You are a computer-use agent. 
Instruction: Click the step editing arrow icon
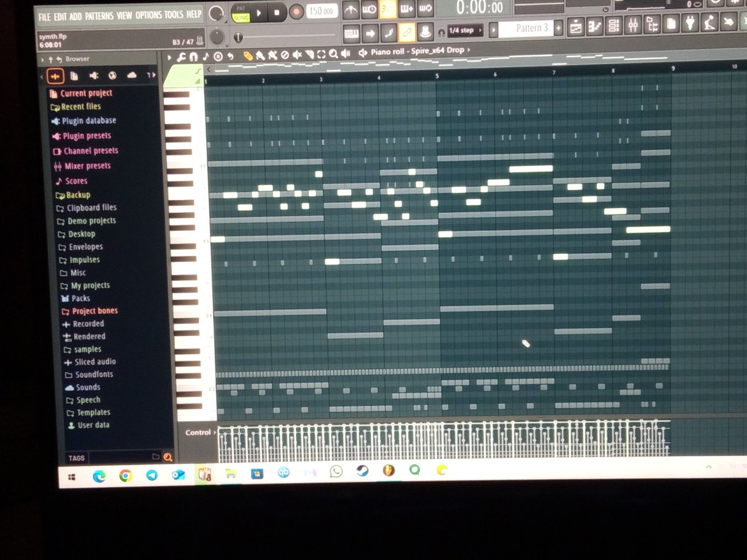click(x=370, y=32)
